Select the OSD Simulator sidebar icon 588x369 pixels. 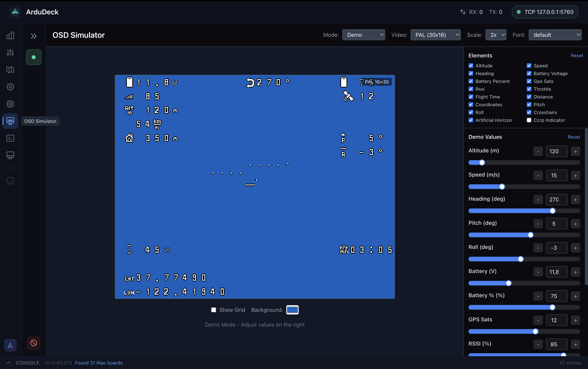coord(10,121)
